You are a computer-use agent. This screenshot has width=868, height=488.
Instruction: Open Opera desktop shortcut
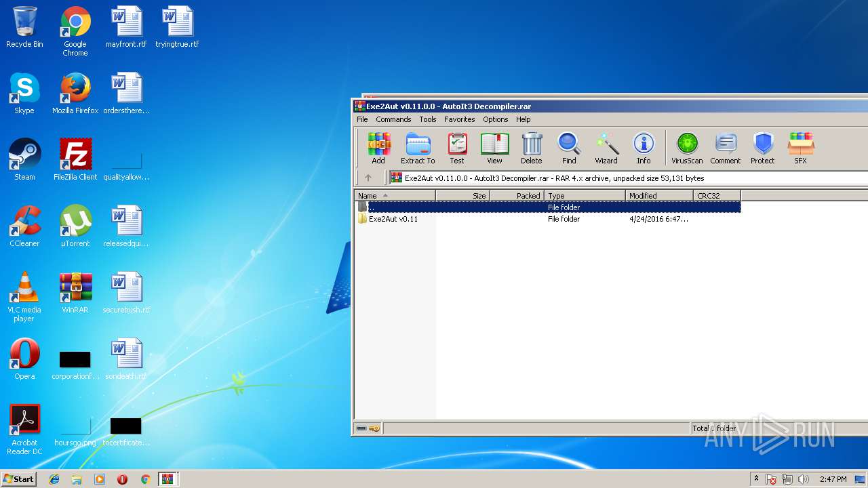click(24, 359)
